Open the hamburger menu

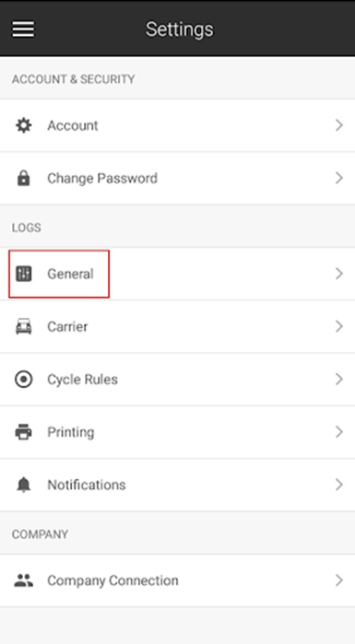23,29
